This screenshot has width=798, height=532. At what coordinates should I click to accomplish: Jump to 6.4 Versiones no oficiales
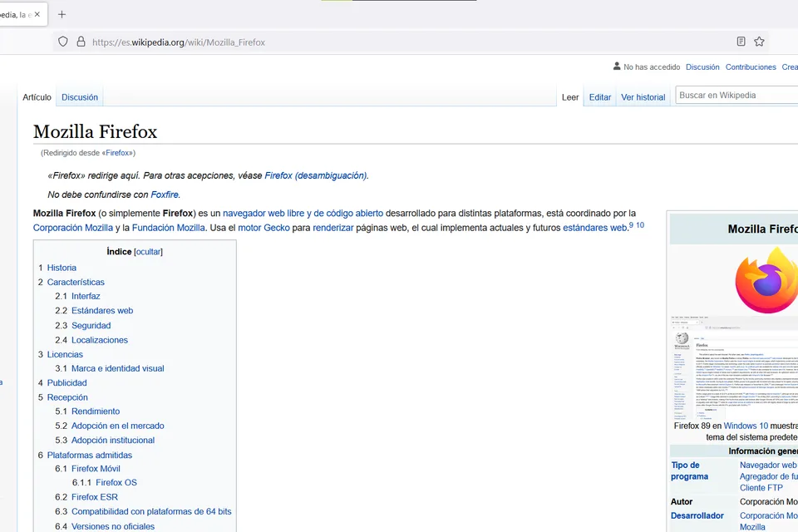click(112, 526)
